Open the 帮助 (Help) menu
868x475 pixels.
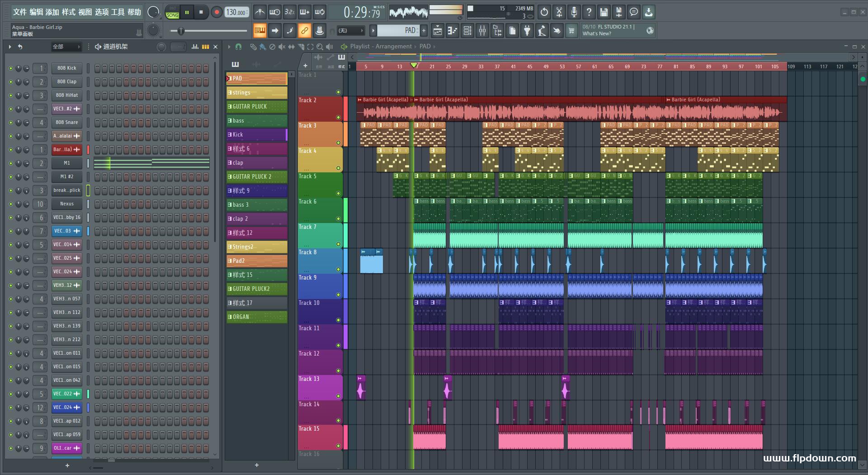[x=134, y=12]
